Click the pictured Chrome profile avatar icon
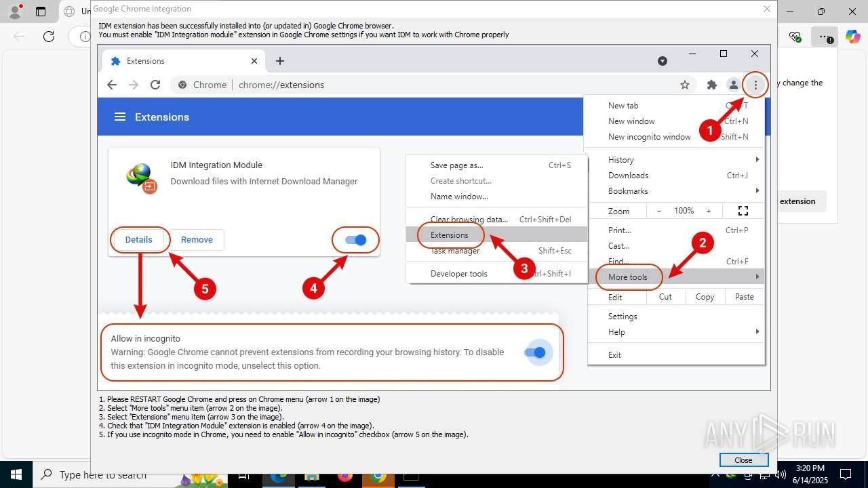Viewport: 868px width, 488px height. pos(733,85)
